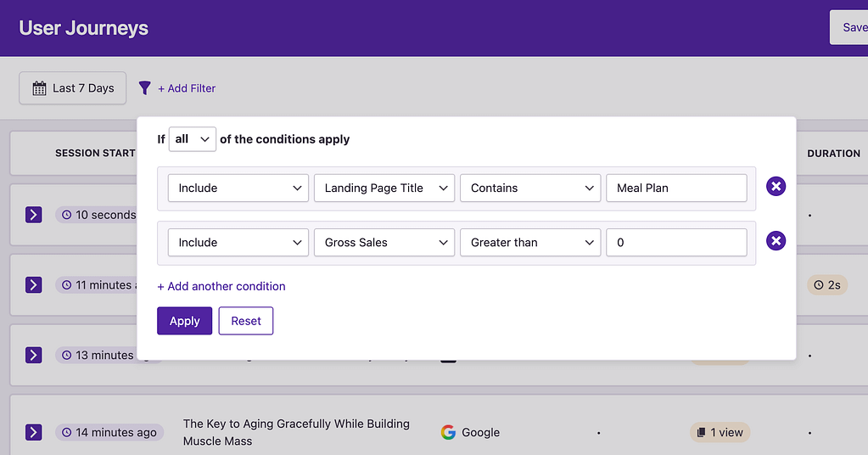Click the Save button in header

(848, 27)
